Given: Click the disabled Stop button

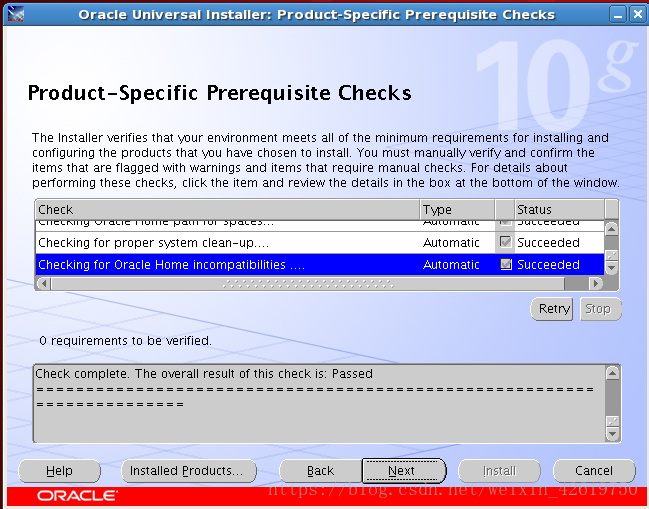Looking at the screenshot, I should [601, 309].
